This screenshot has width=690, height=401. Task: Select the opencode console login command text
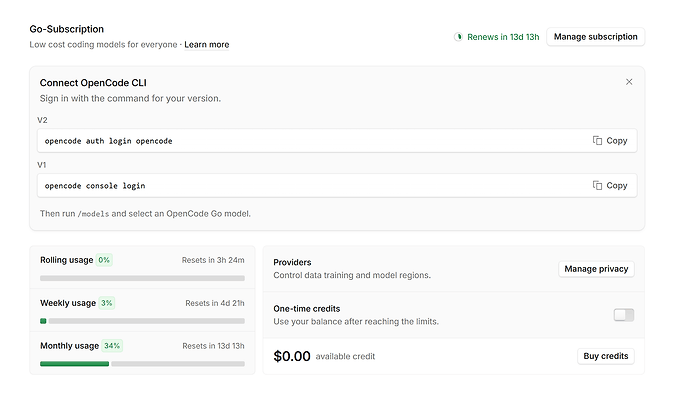[95, 186]
